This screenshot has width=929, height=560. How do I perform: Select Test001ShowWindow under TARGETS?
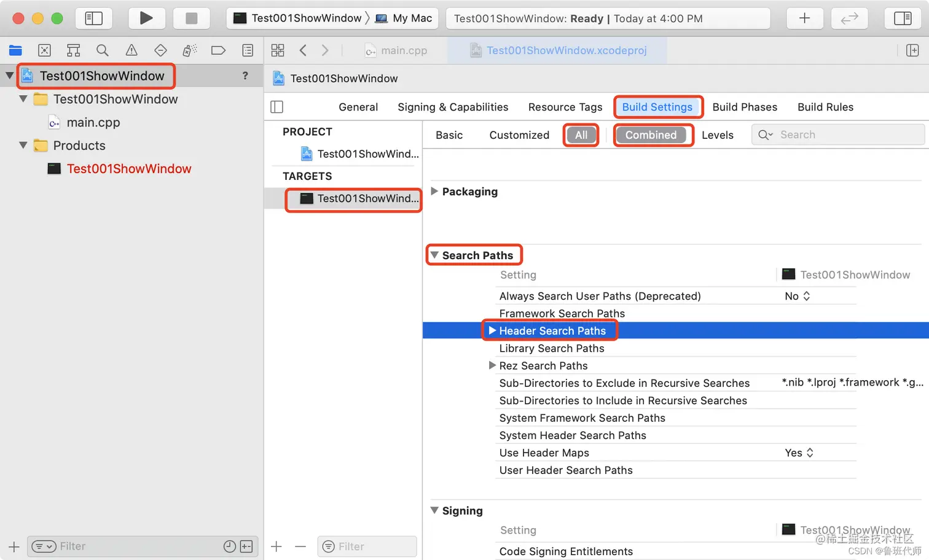pyautogui.click(x=359, y=198)
